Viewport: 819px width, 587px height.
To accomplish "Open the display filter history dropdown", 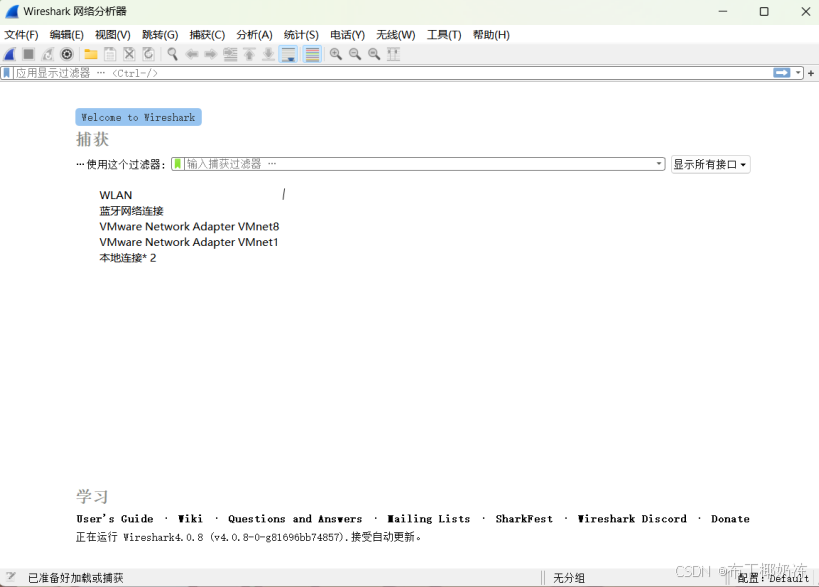I will [x=798, y=73].
